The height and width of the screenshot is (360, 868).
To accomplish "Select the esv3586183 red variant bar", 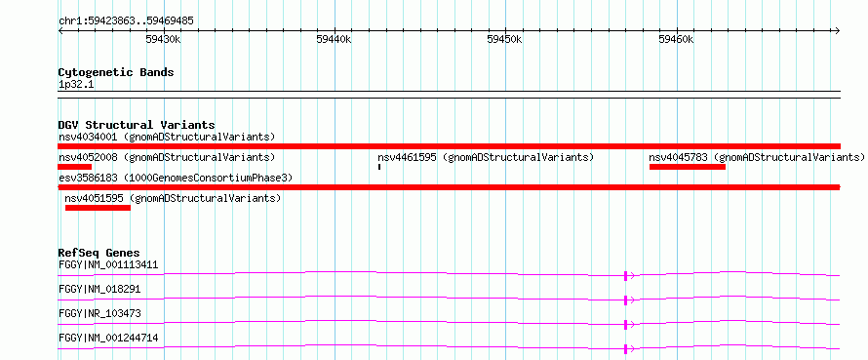I will pos(450,187).
